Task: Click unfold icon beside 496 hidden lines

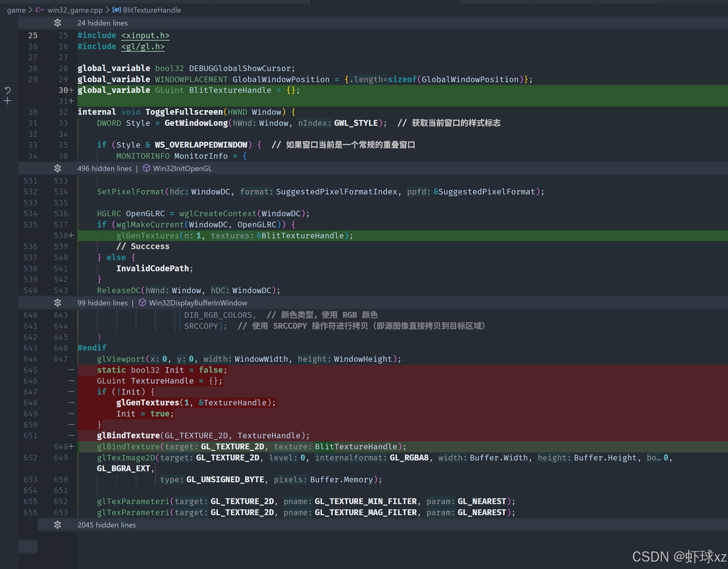Action: [57, 169]
